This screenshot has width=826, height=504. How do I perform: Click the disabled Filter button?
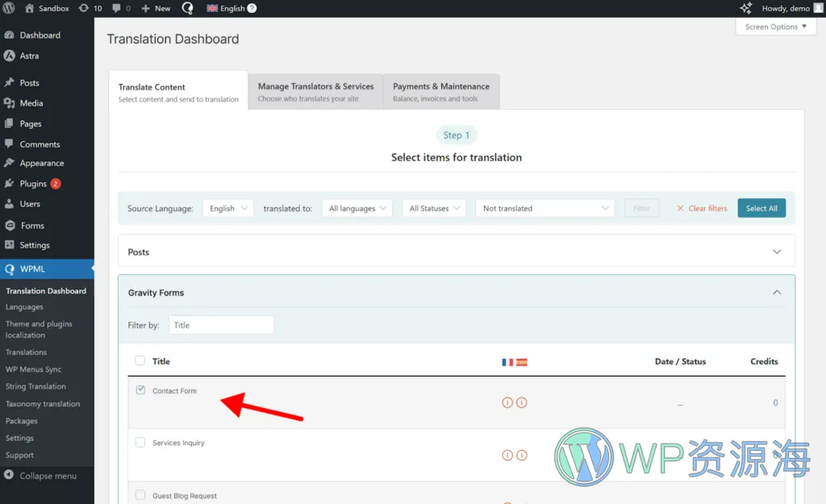point(641,209)
